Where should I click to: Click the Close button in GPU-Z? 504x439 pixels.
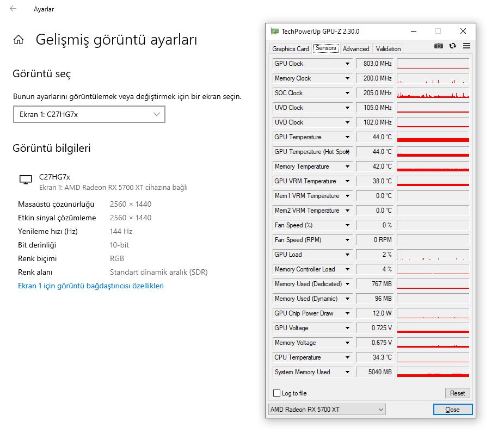click(453, 410)
